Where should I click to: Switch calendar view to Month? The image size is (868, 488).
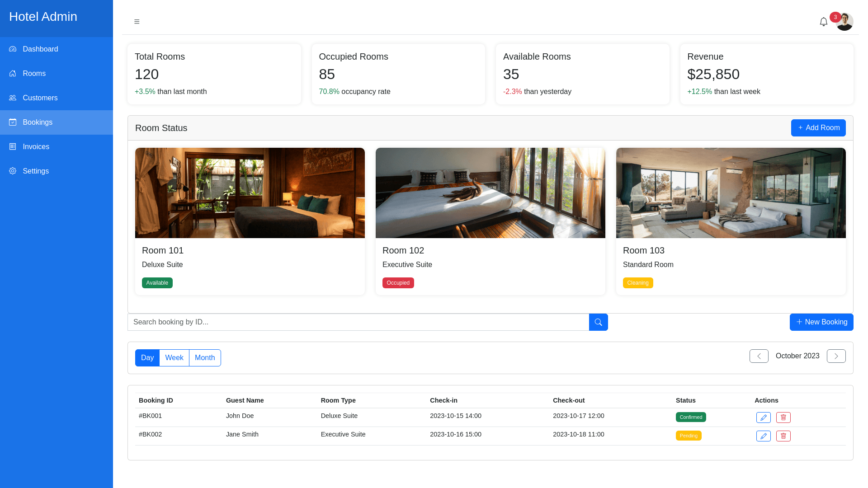205,358
